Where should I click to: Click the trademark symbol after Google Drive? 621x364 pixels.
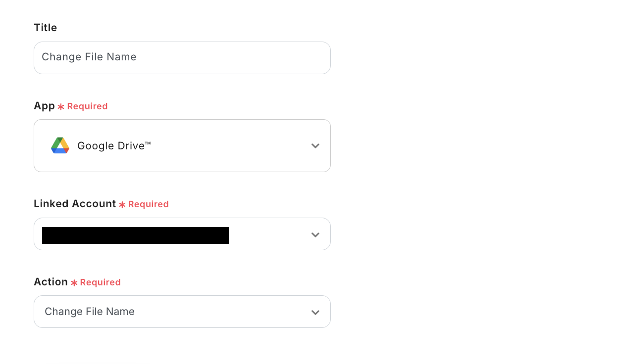[x=148, y=143]
